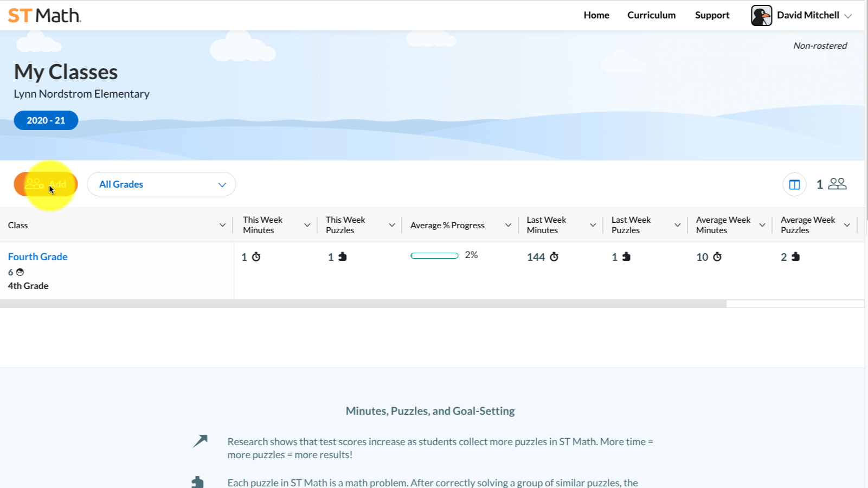The height and width of the screenshot is (488, 868).
Task: Toggle the column layout view icon
Action: [794, 184]
